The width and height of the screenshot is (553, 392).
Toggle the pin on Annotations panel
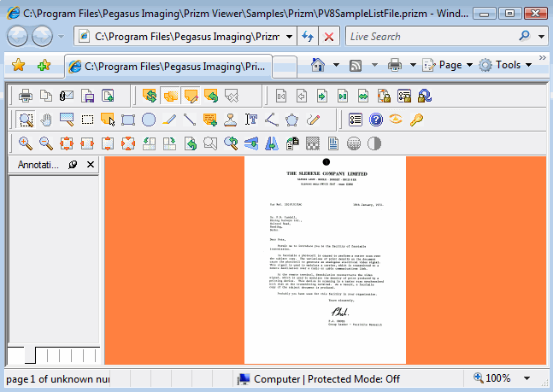(x=73, y=164)
